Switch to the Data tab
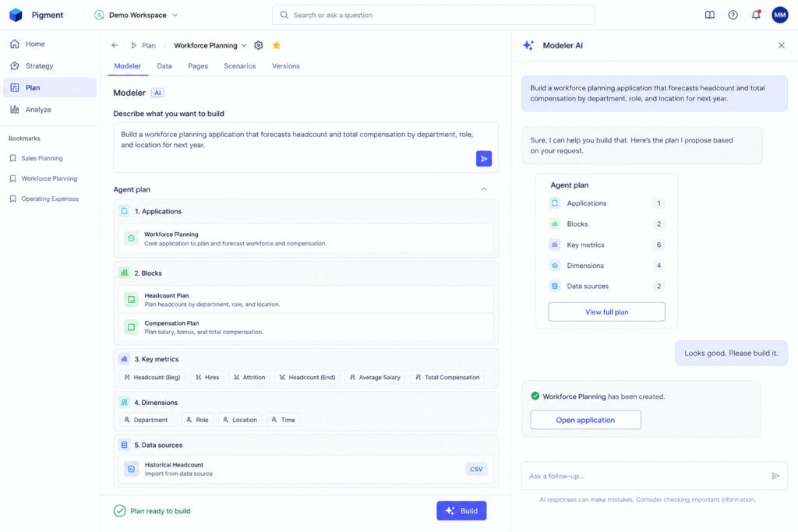Screen dimensions: 798x532 tap(164, 66)
